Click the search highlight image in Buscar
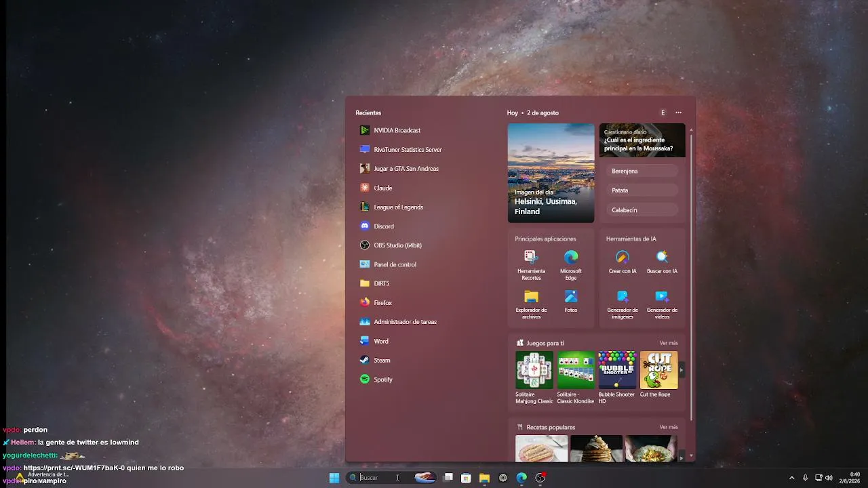 click(x=425, y=478)
